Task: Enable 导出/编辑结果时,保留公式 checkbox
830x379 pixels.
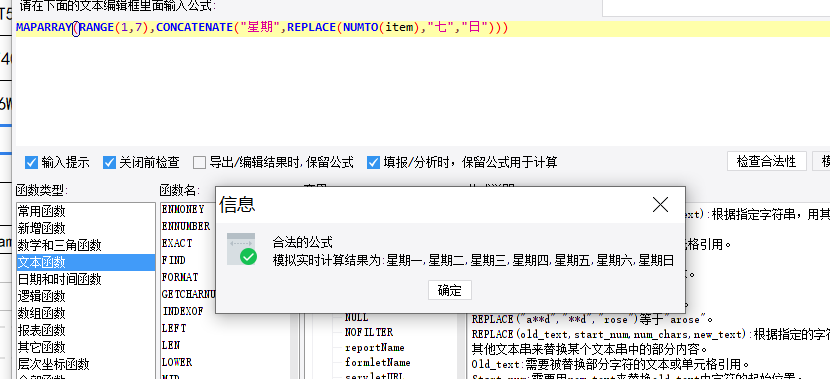Action: tap(199, 162)
